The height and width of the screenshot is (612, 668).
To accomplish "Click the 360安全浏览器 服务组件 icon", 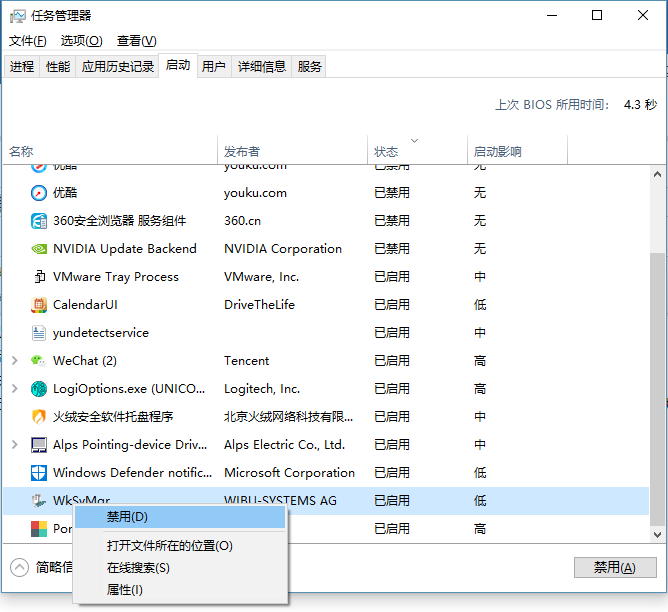I will [x=39, y=221].
